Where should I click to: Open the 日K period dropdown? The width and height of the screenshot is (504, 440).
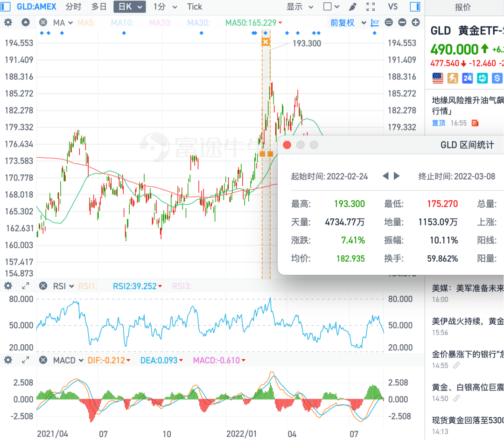pyautogui.click(x=129, y=7)
